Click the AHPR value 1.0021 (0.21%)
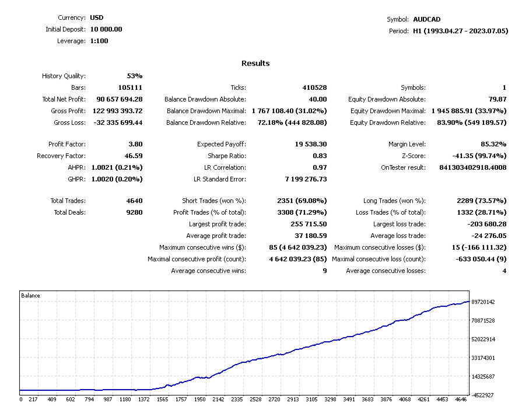This screenshot has height=420, width=529. click(x=117, y=167)
